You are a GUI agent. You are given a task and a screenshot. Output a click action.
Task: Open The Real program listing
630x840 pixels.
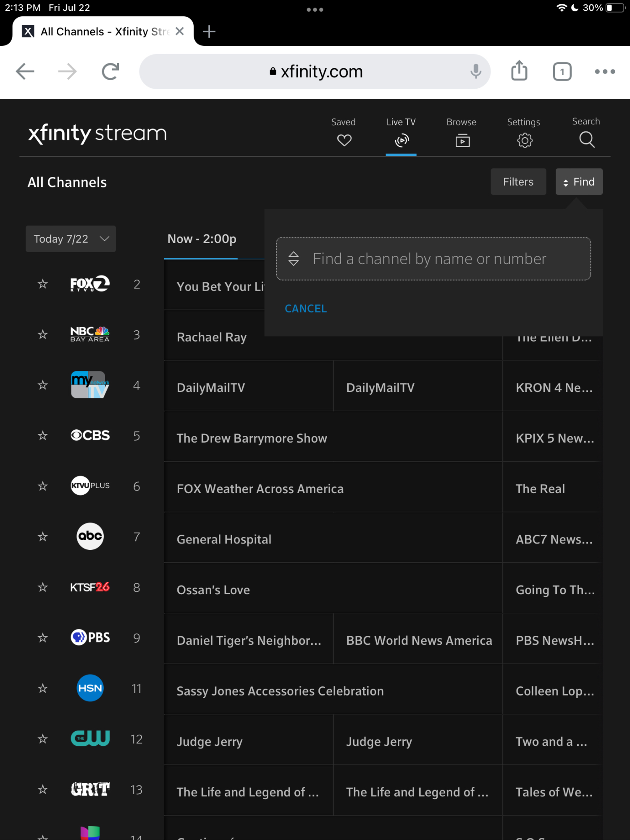coord(552,487)
